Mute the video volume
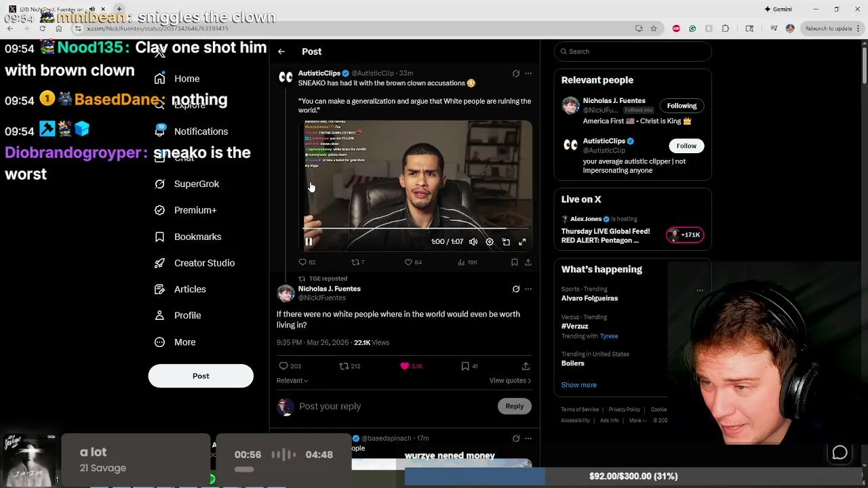 [x=473, y=242]
